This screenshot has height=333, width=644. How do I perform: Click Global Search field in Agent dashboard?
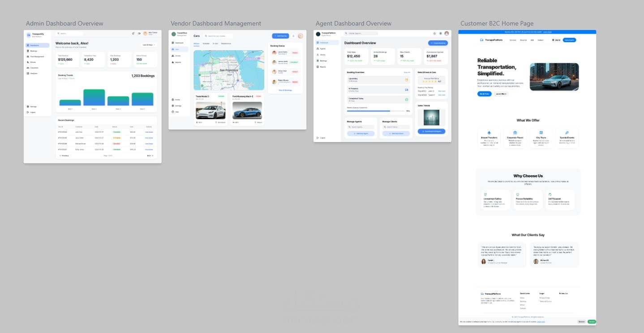click(361, 33)
